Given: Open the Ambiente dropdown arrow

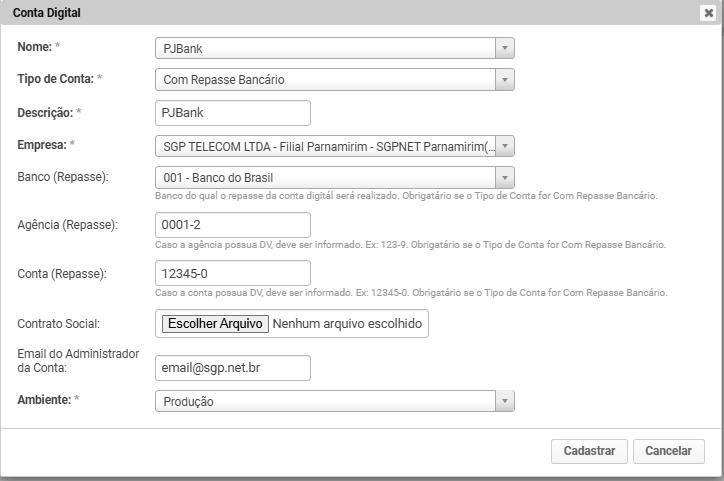Looking at the screenshot, I should (x=505, y=401).
